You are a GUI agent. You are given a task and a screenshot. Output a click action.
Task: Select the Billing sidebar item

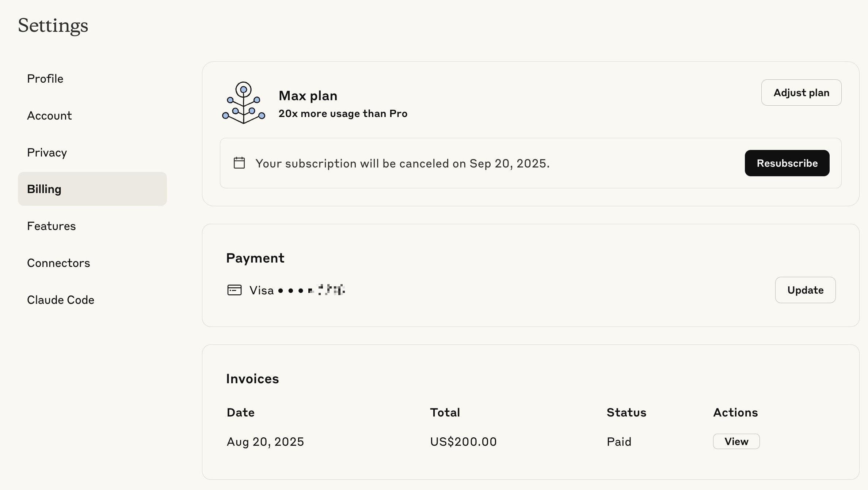[92, 189]
